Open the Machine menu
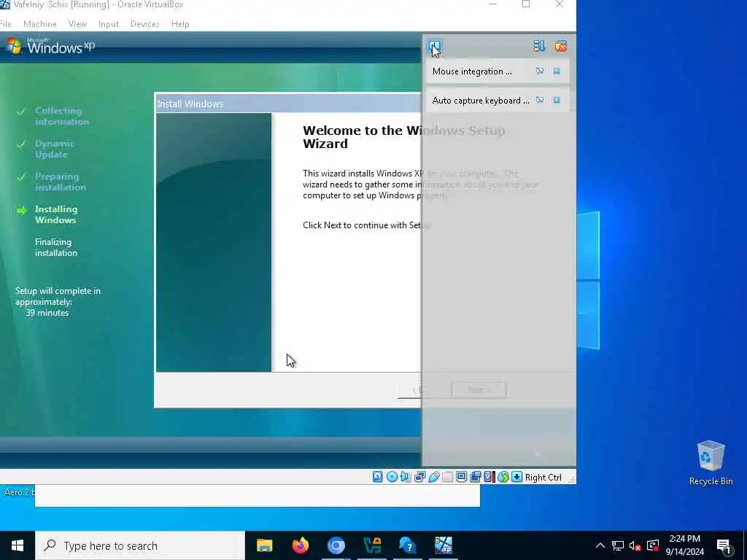This screenshot has width=747, height=560. (x=40, y=24)
